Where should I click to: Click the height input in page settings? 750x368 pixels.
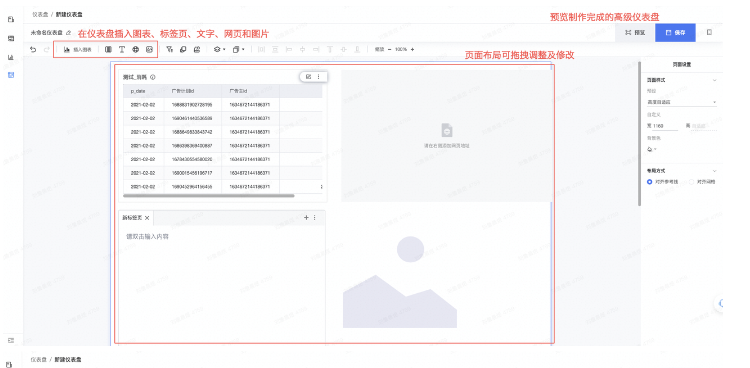pyautogui.click(x=704, y=125)
